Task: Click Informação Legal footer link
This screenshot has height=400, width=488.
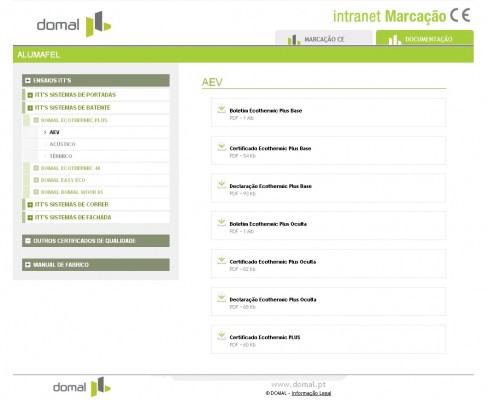Action: pos(311,393)
